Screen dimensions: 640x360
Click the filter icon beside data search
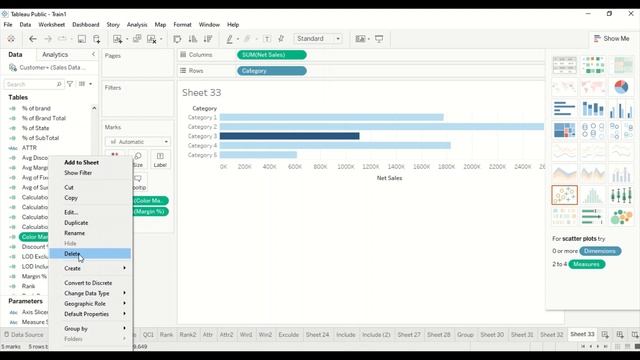(x=70, y=84)
